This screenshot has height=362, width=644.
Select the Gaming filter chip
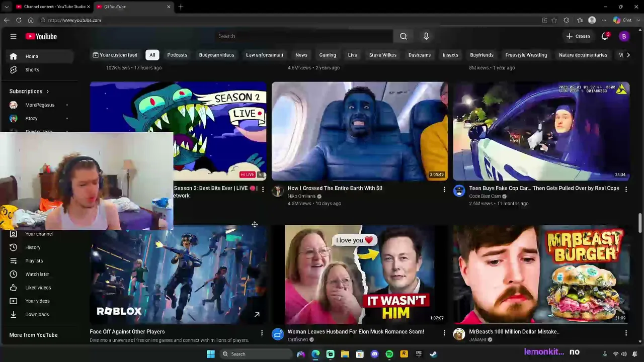328,55
